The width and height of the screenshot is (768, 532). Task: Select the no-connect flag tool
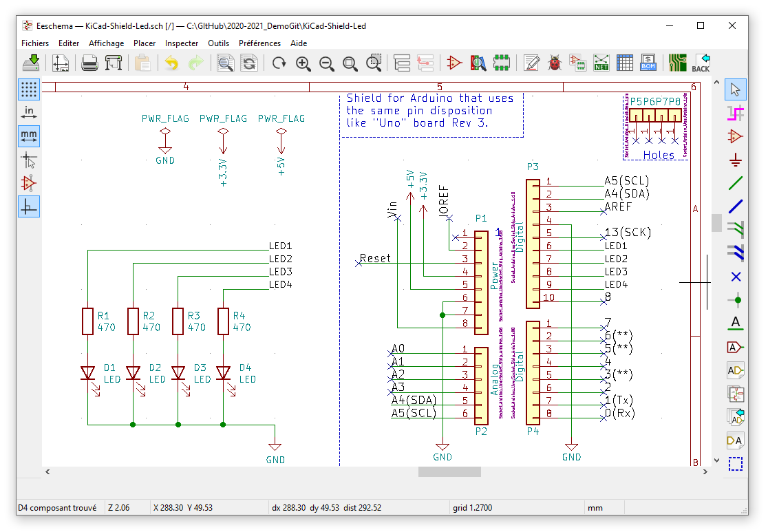(x=736, y=277)
